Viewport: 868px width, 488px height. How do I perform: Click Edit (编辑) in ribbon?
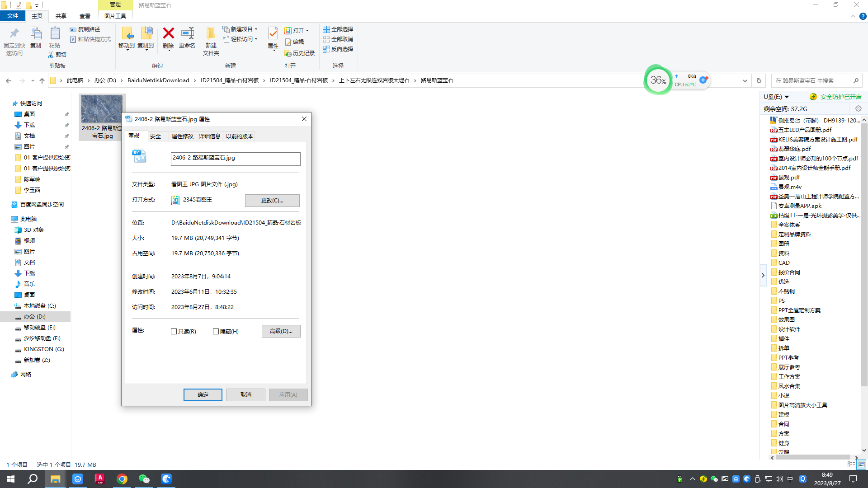pos(294,42)
